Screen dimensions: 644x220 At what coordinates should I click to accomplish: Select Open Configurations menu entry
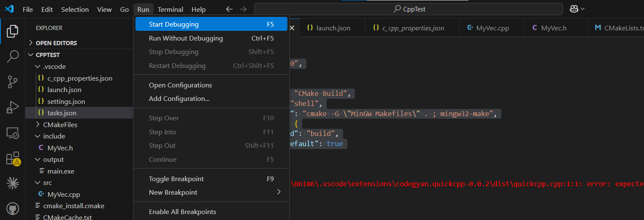[x=211, y=85]
